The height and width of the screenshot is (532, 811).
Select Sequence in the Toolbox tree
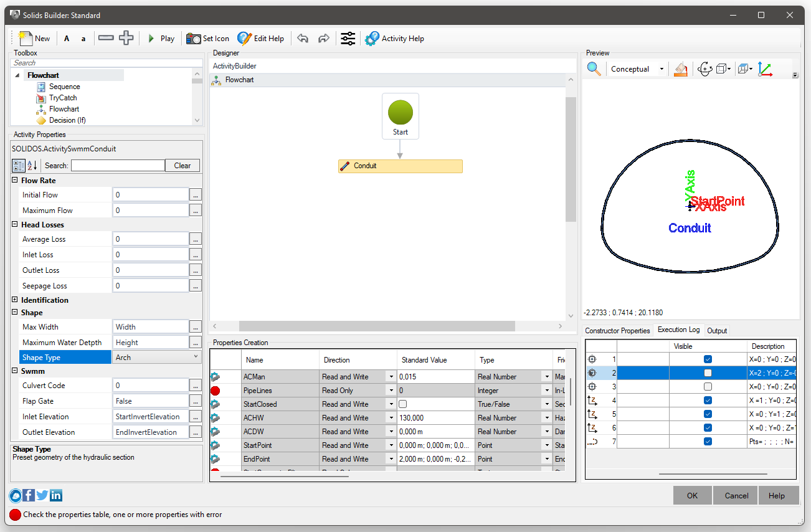[x=64, y=87]
